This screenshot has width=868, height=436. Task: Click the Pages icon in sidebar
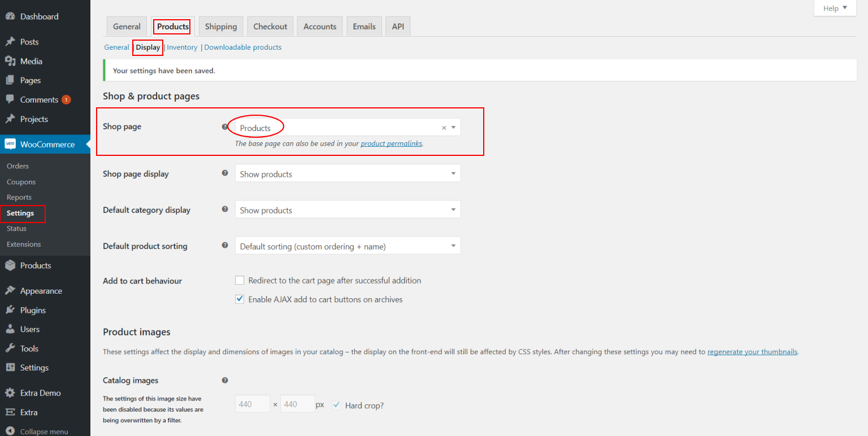click(10, 80)
